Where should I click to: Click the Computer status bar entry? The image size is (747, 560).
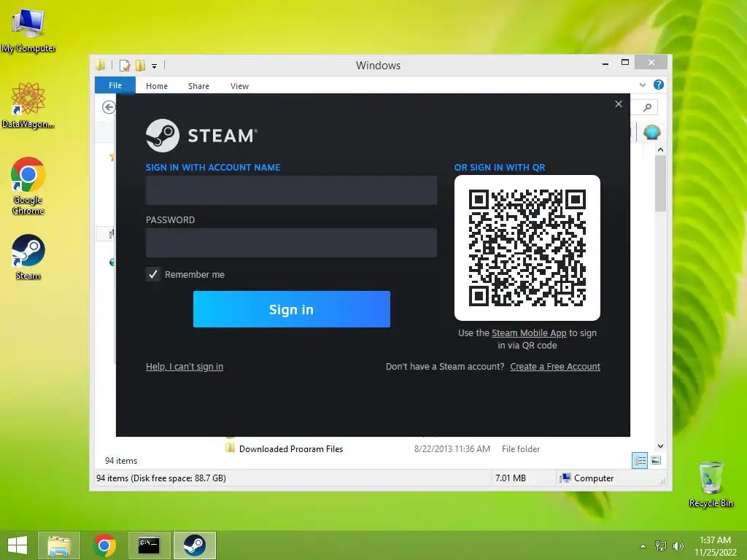(587, 478)
